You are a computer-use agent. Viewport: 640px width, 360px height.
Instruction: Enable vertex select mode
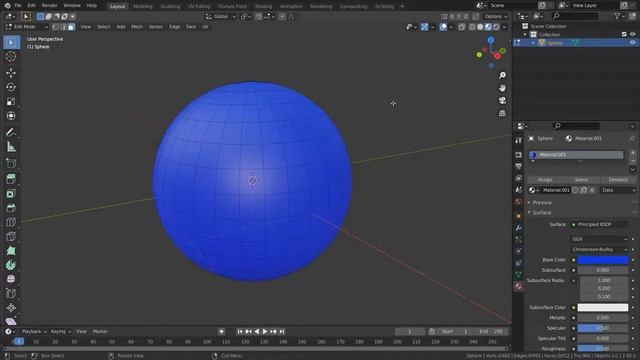click(x=56, y=27)
